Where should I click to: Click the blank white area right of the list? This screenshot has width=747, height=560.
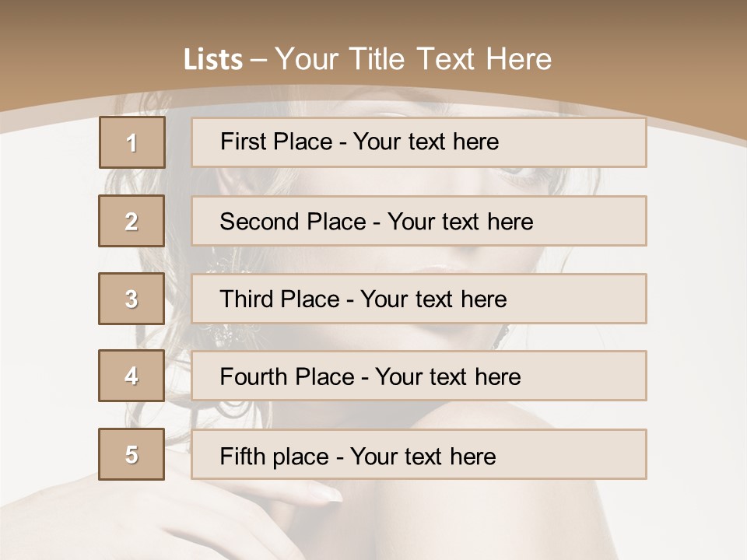pyautogui.click(x=696, y=311)
